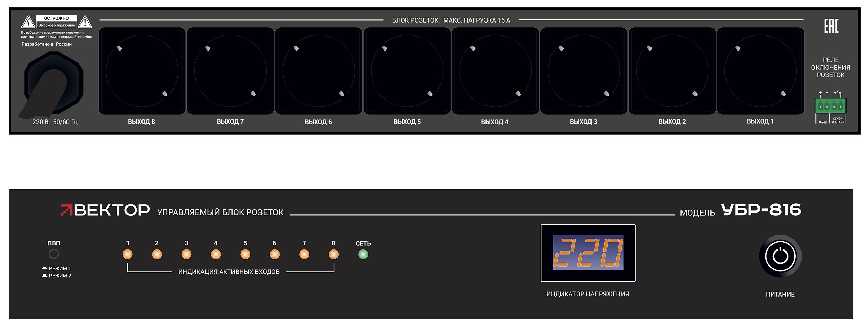Select the ВЫХОД 2 outlet socket

tap(672, 71)
